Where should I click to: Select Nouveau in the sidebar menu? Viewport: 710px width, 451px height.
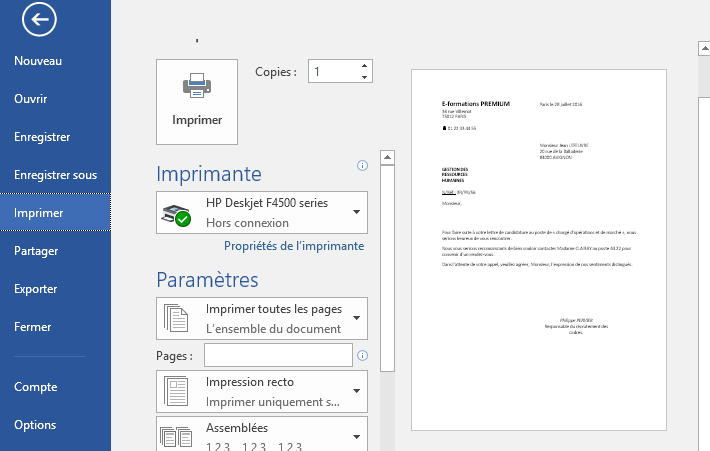(39, 61)
